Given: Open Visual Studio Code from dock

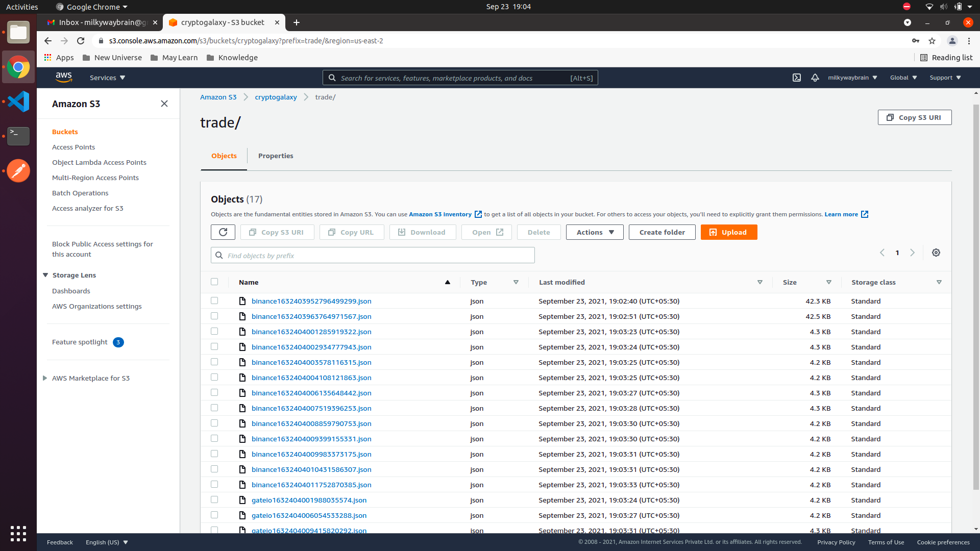Looking at the screenshot, I should click(18, 102).
